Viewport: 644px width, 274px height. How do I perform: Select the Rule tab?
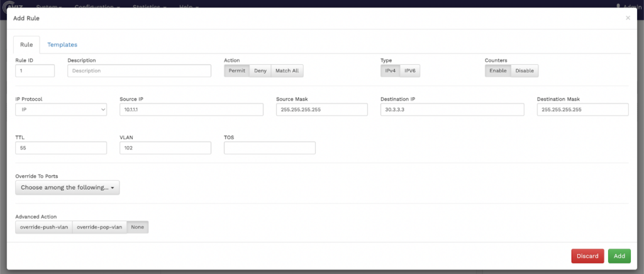click(26, 45)
